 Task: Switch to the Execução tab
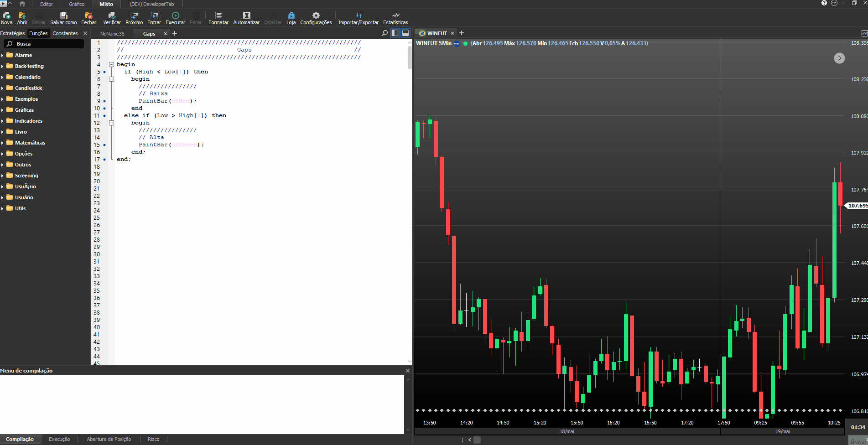click(59, 439)
